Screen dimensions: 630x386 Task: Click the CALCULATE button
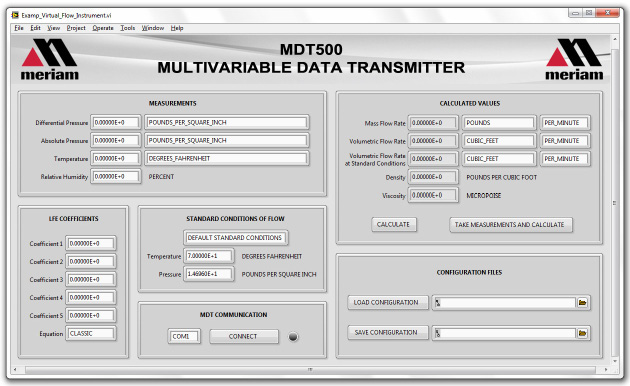(x=394, y=225)
